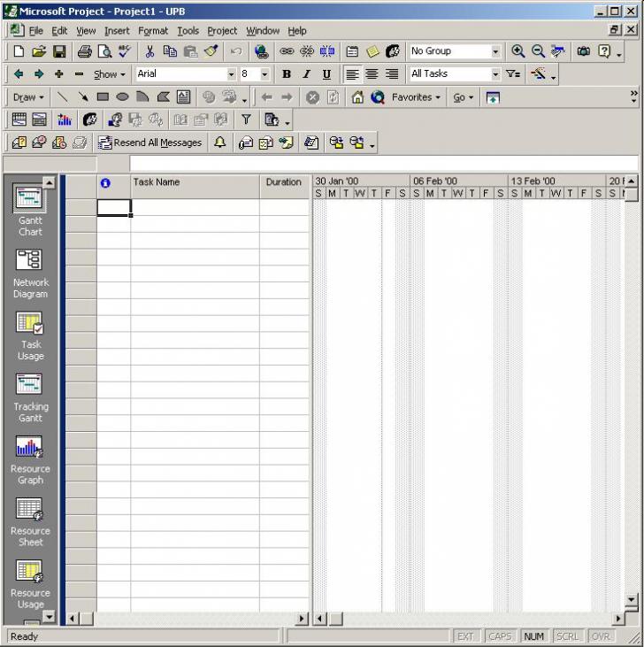
Task: Switch to Task Usage view
Action: coord(30,336)
